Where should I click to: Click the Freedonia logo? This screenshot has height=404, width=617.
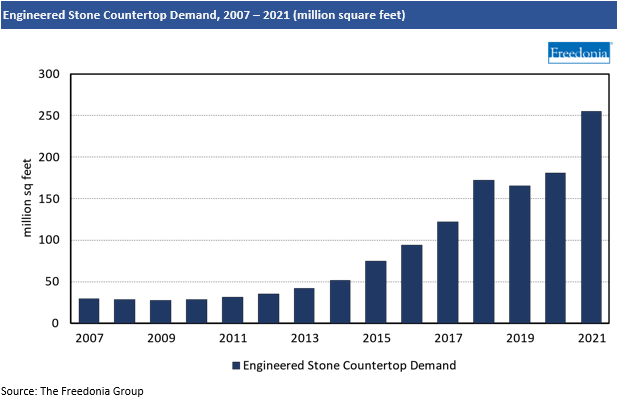(579, 53)
